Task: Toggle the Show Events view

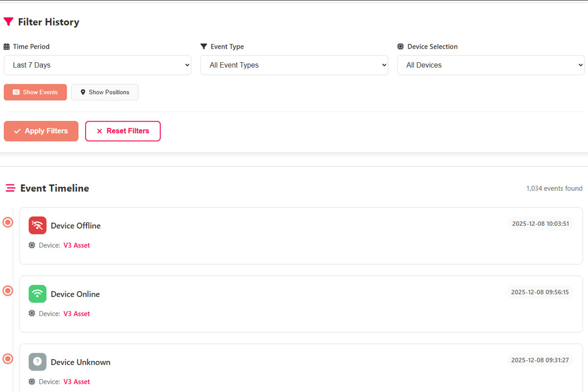Action: click(35, 92)
